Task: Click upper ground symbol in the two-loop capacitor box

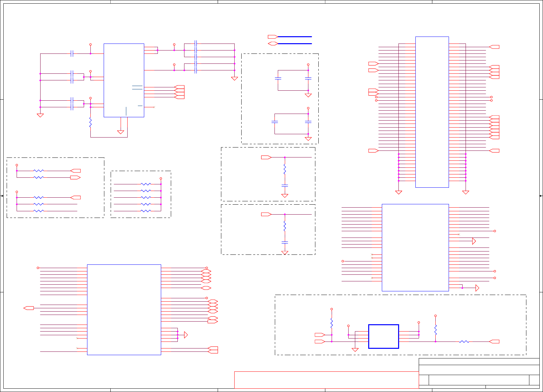Action: click(x=308, y=95)
